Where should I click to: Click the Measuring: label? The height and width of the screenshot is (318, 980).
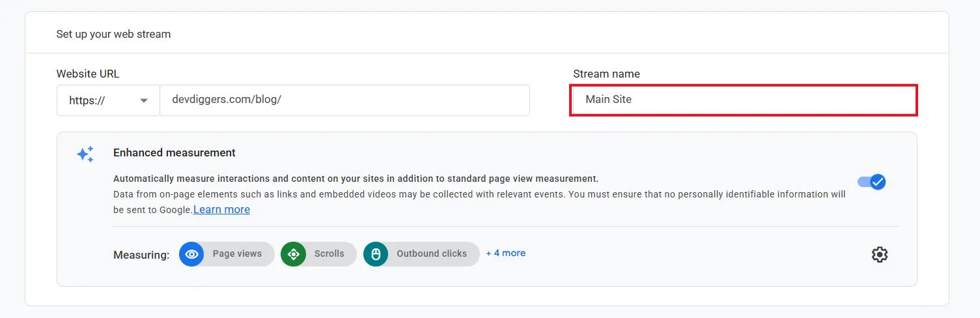pyautogui.click(x=141, y=255)
